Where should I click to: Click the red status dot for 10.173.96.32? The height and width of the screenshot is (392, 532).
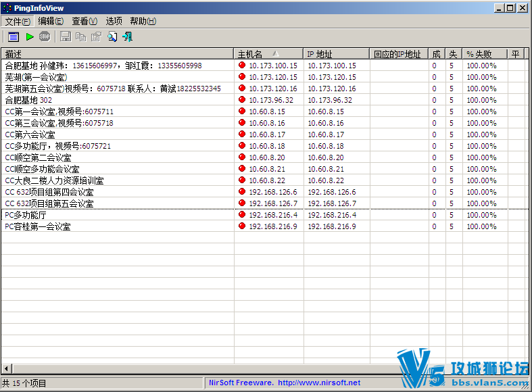point(242,100)
